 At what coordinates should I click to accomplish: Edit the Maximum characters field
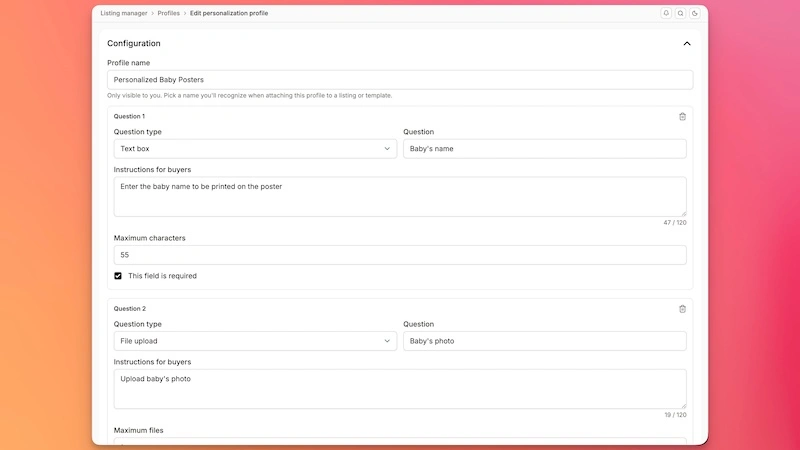400,255
